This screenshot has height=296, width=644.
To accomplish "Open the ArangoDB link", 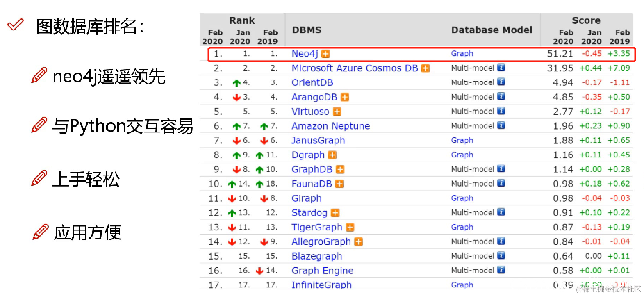I will [314, 97].
